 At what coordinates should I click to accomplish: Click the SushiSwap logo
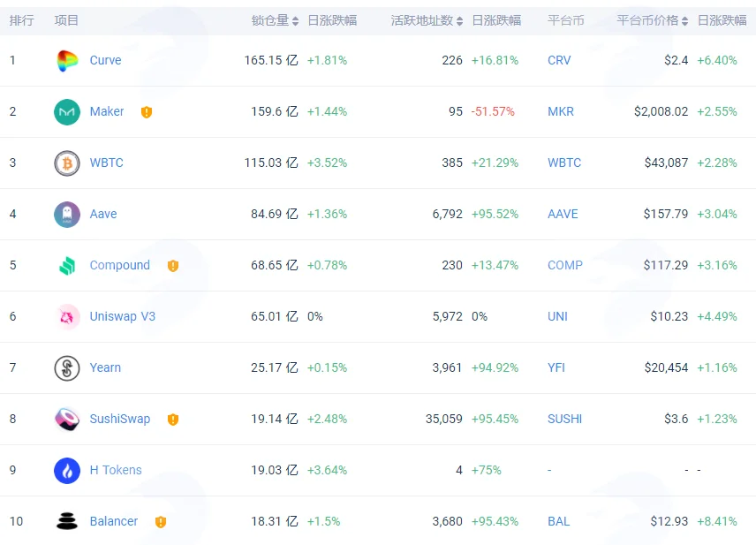coord(67,419)
